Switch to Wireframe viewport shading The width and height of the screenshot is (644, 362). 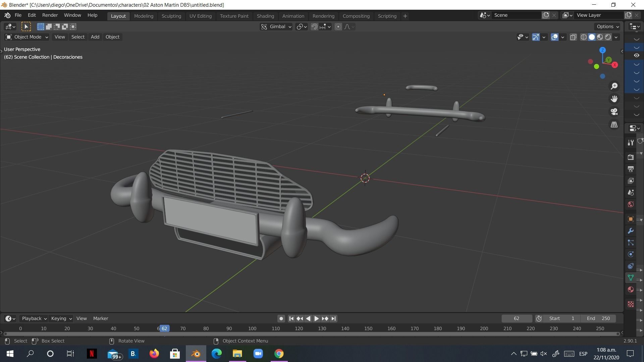point(584,37)
